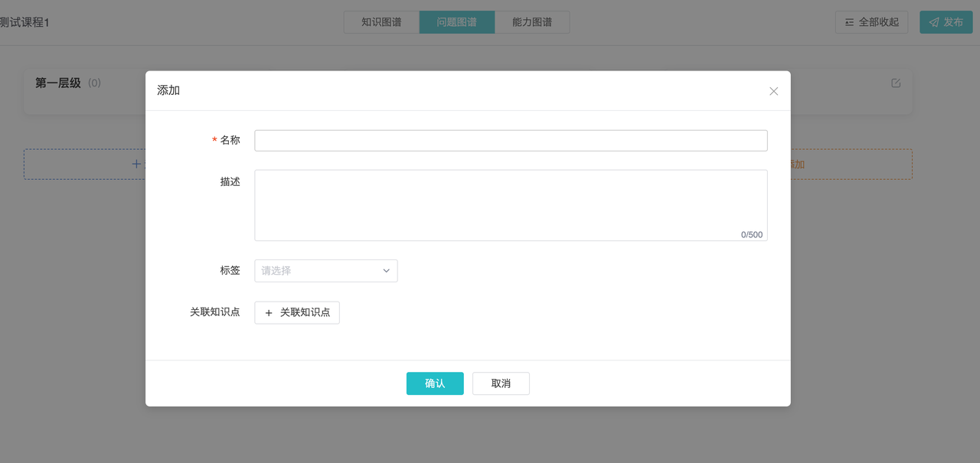Click the 关联知识点 field label
Viewport: 980px width, 463px height.
pos(215,312)
